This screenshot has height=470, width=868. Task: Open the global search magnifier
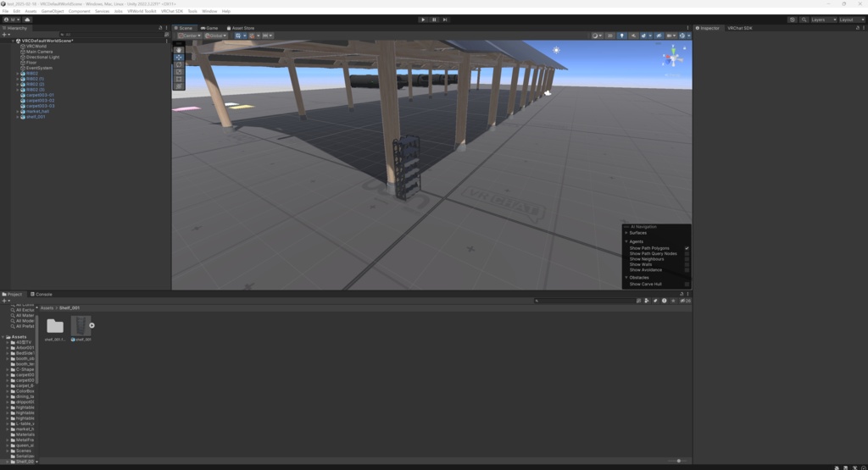[804, 19]
